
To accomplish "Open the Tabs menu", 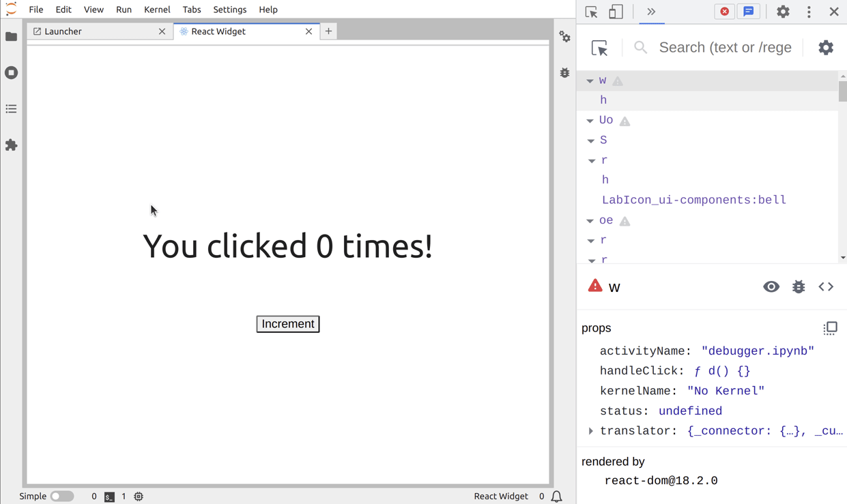I will click(192, 10).
